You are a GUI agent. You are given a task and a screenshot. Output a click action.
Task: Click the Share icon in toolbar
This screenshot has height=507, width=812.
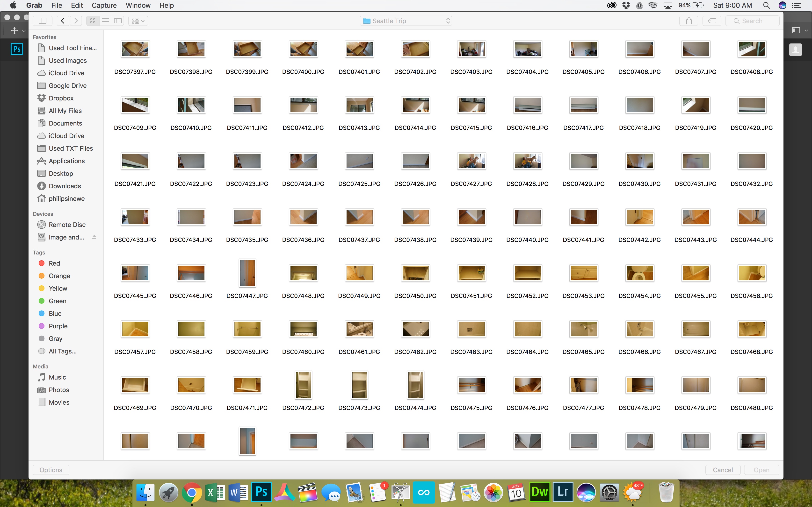tap(689, 21)
